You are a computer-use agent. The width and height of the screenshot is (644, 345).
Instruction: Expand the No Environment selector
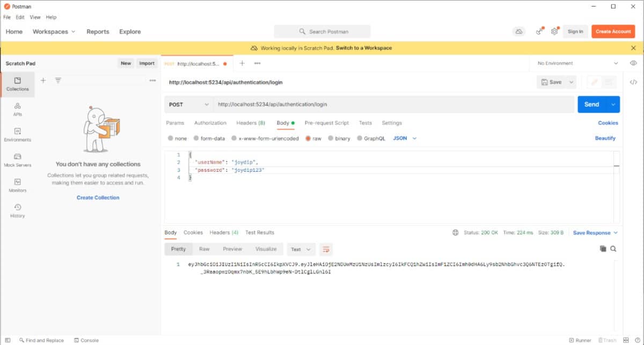click(x=578, y=63)
